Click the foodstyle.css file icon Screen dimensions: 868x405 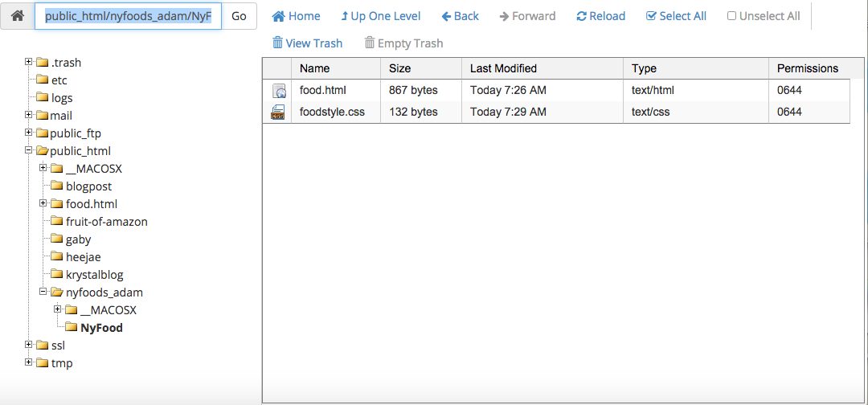click(278, 112)
